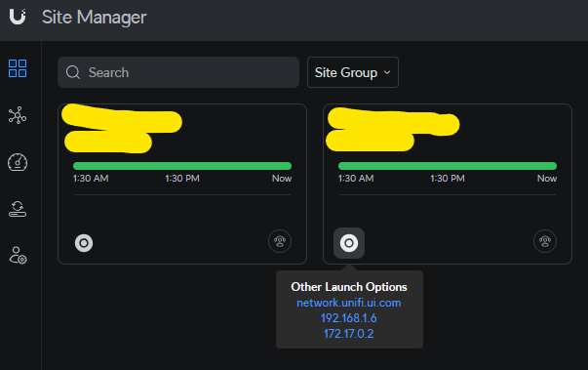This screenshot has height=370, width=588.
Task: Open the speedometer dashboard icon in sidebar
Action: coord(18,162)
